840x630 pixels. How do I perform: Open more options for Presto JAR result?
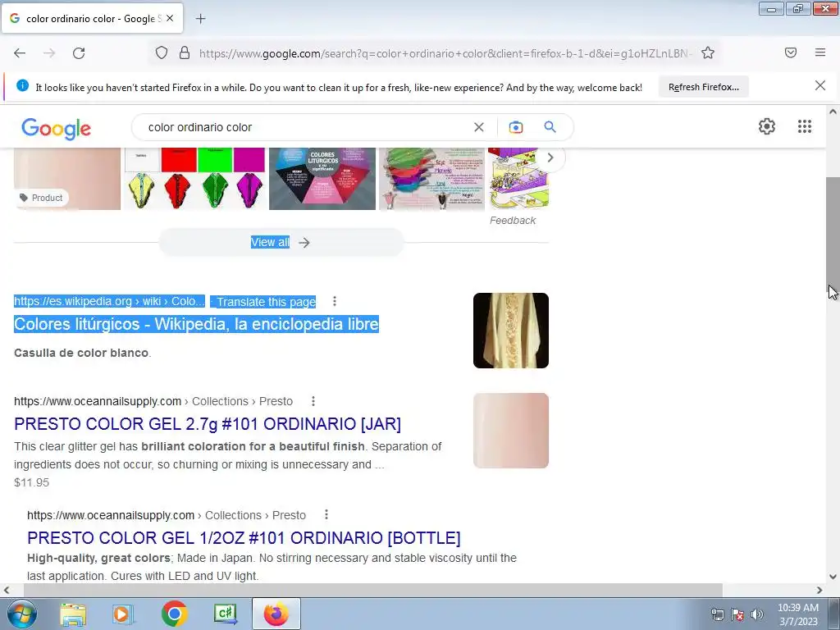[x=313, y=400]
